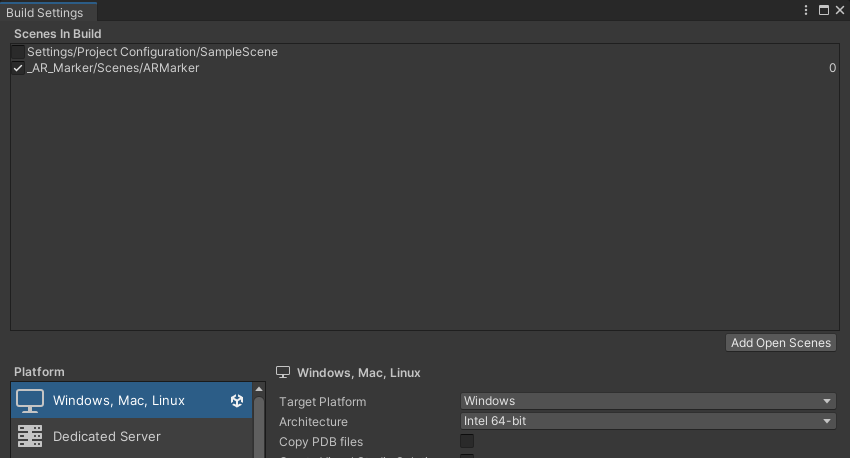The width and height of the screenshot is (850, 458).
Task: Select the Build Settings tab
Action: click(x=45, y=11)
